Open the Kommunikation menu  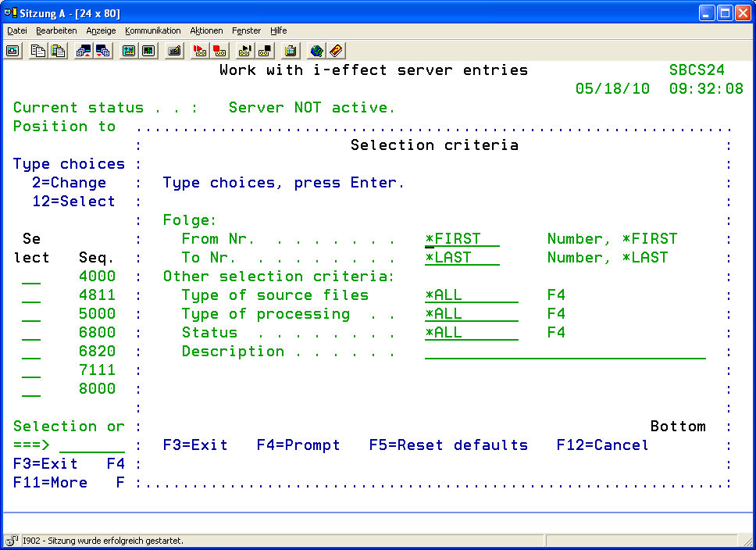tap(152, 30)
